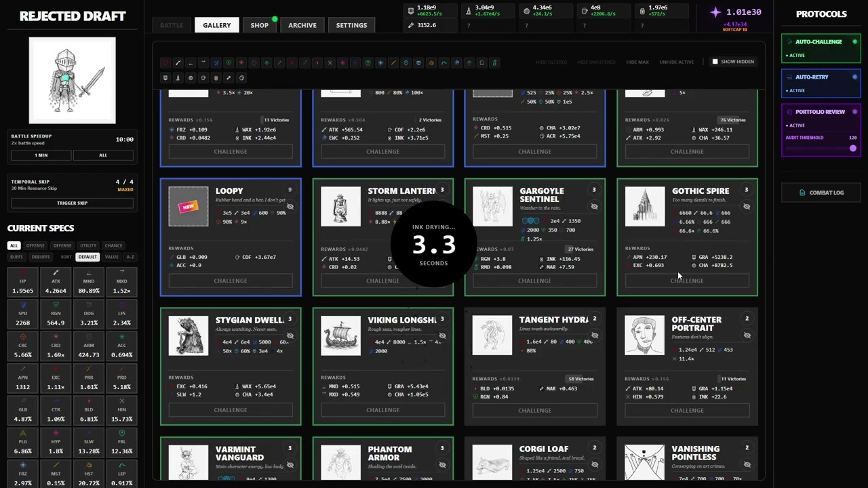Sort specs A-Z
Screen dimensions: 868x488
tap(130, 257)
